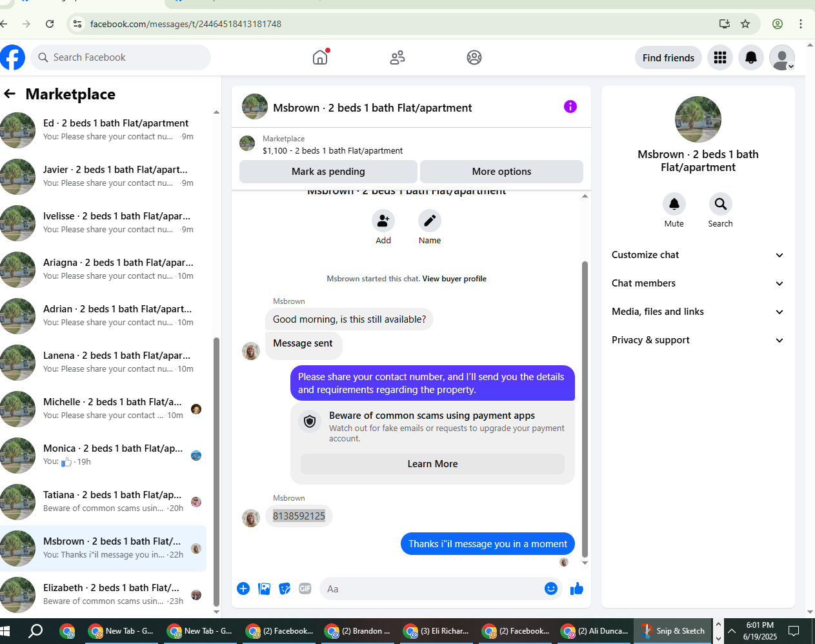The width and height of the screenshot is (815, 644).
Task: Open conversation information purple icon
Action: point(570,106)
